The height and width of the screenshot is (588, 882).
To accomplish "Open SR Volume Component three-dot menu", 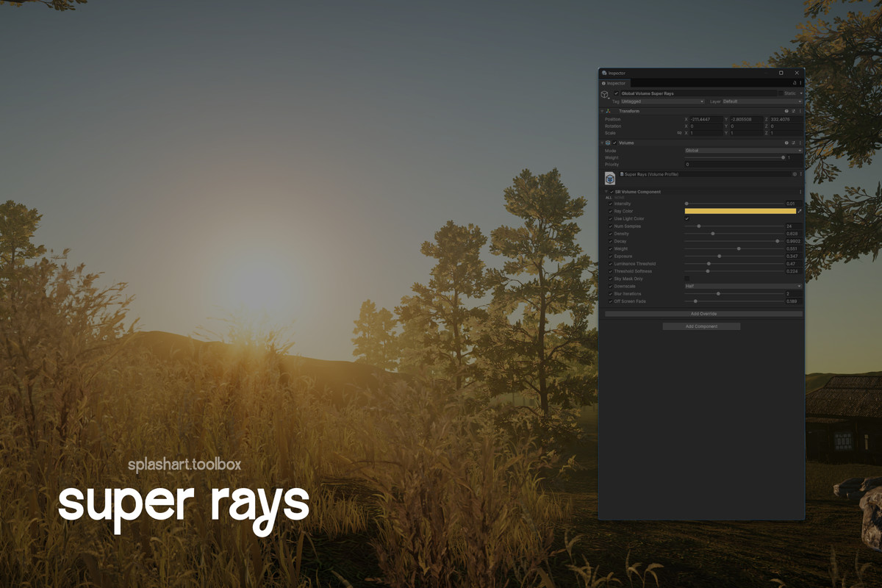I will pyautogui.click(x=800, y=192).
